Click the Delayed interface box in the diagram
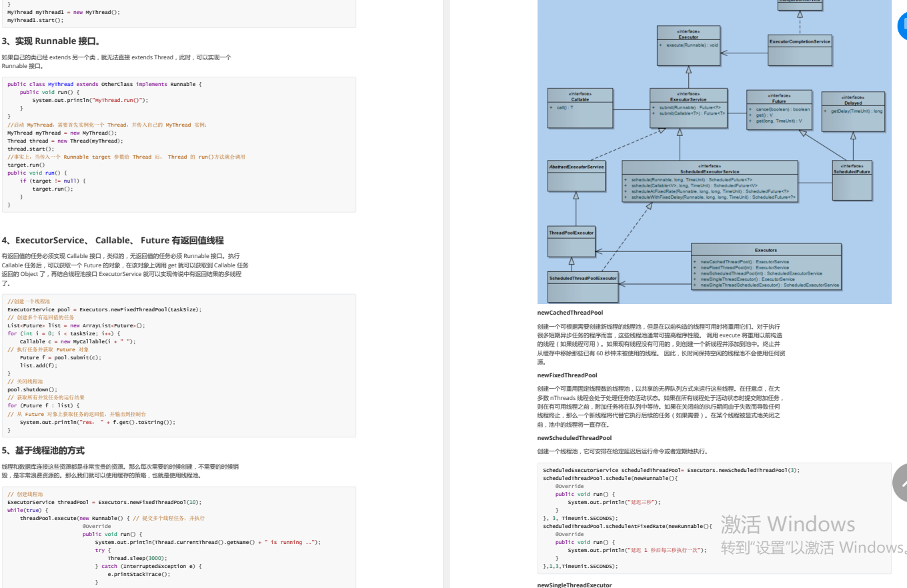907x588 pixels. coord(853,111)
